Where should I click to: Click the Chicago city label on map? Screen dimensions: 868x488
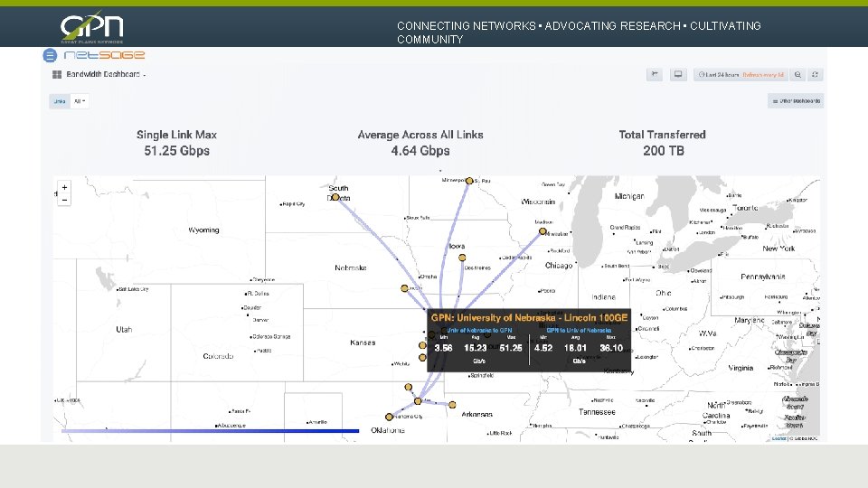(x=559, y=266)
